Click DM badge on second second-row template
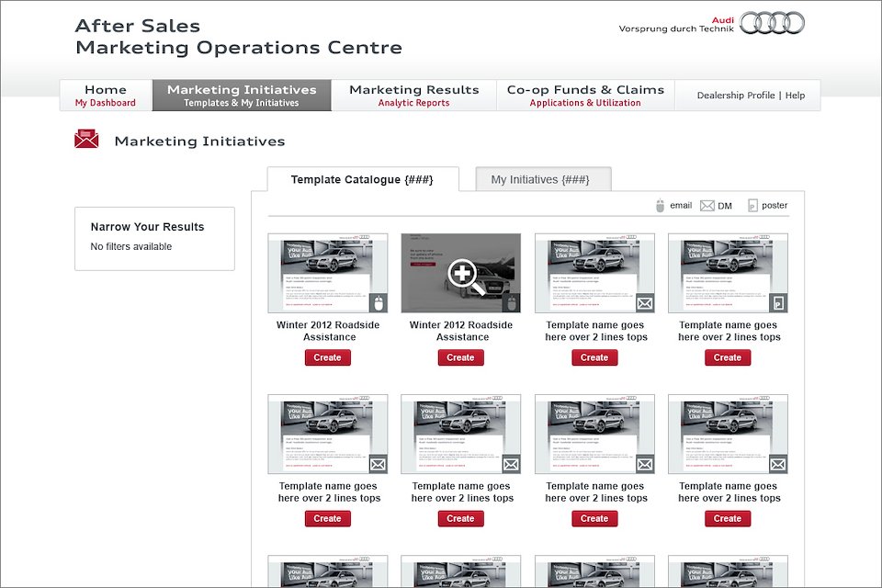The image size is (882, 588). 512,464
